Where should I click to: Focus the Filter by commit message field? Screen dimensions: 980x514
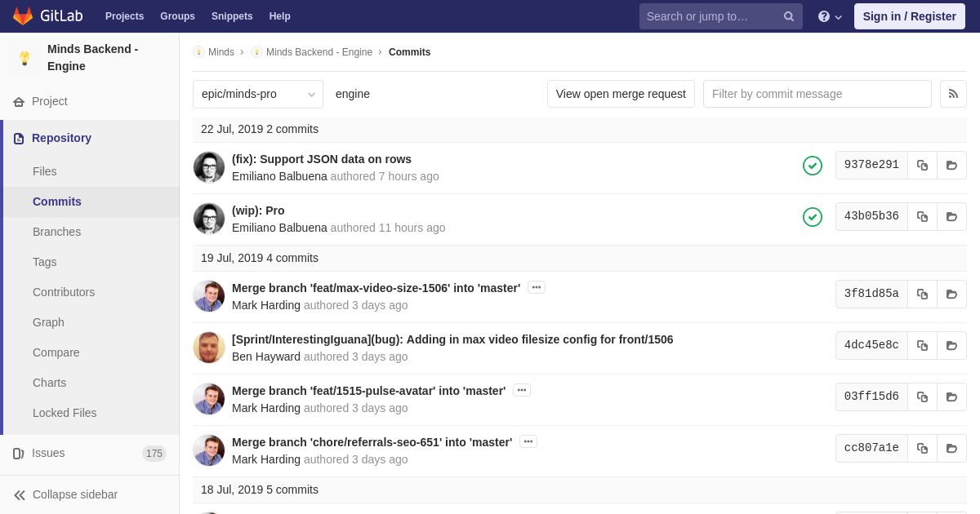[817, 94]
